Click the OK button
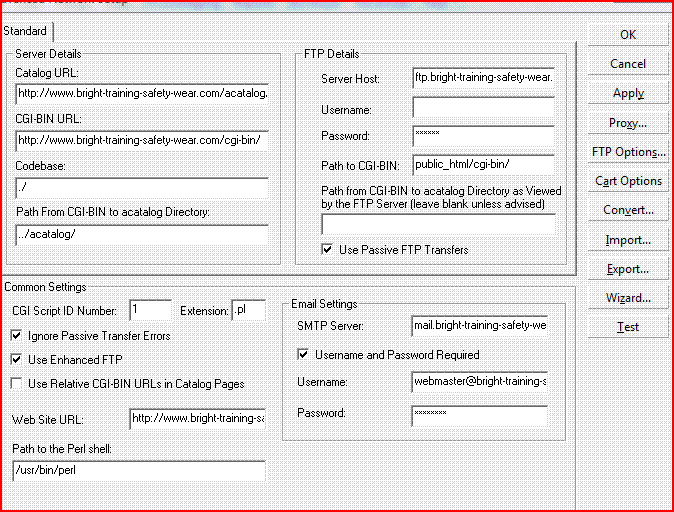The image size is (674, 512). [x=627, y=34]
